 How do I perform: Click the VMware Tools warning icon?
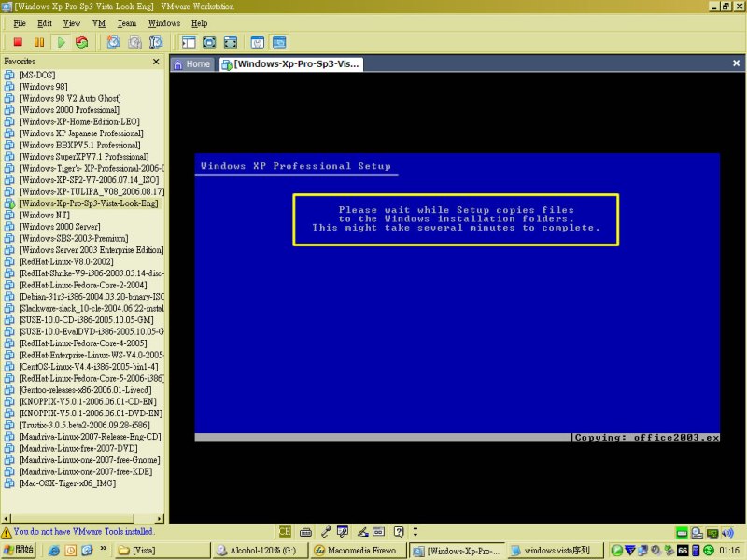coord(7,532)
